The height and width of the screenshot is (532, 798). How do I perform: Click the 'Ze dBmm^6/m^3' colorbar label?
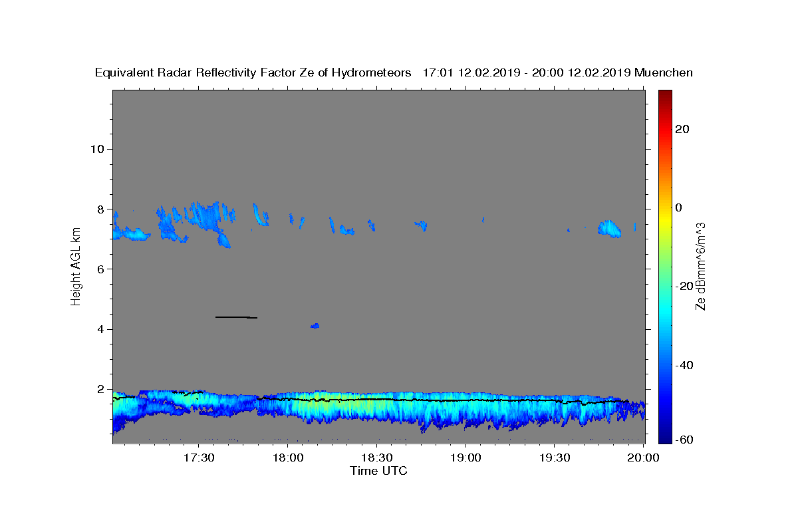point(700,266)
